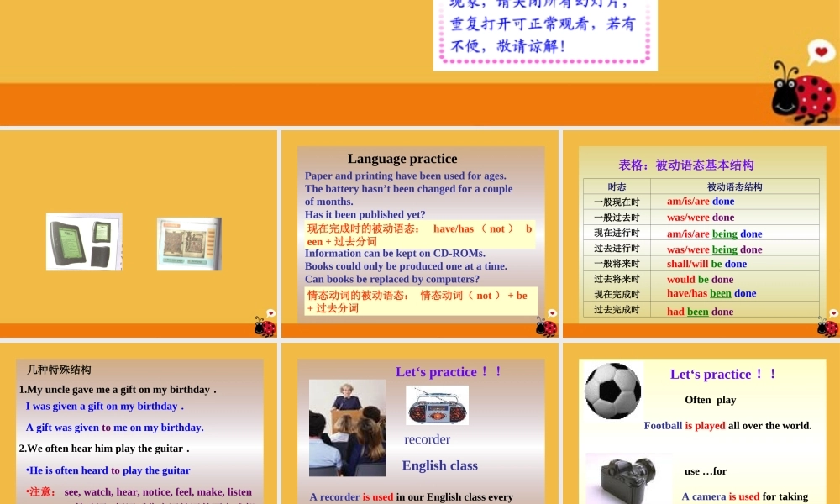The height and width of the screenshot is (504, 840).
Task: Select the classroom teacher photo
Action: [347, 428]
